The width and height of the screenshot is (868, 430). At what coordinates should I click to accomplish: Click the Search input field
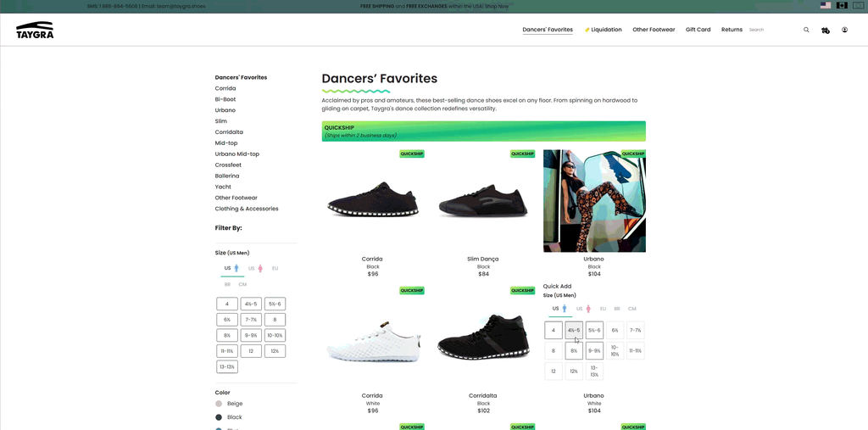[774, 30]
